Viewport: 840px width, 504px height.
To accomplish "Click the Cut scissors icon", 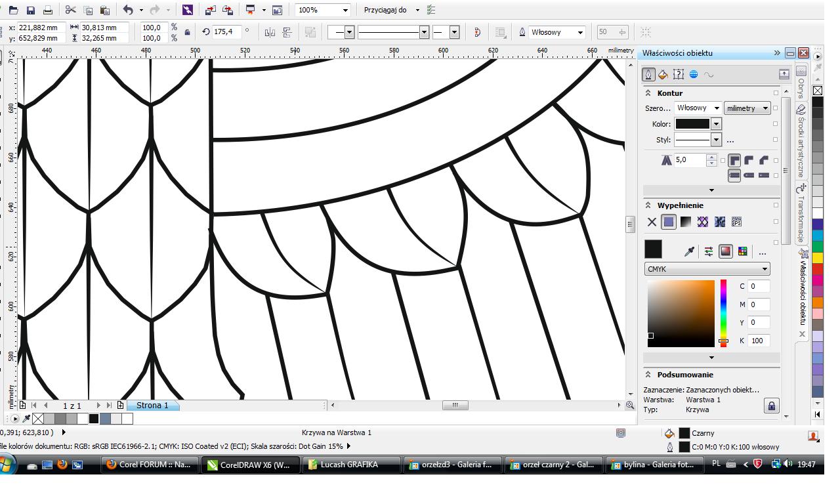I will tap(71, 10).
